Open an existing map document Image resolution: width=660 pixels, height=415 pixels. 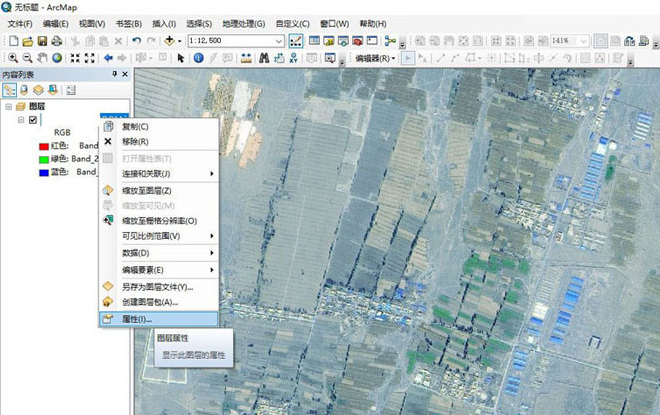tap(28, 41)
